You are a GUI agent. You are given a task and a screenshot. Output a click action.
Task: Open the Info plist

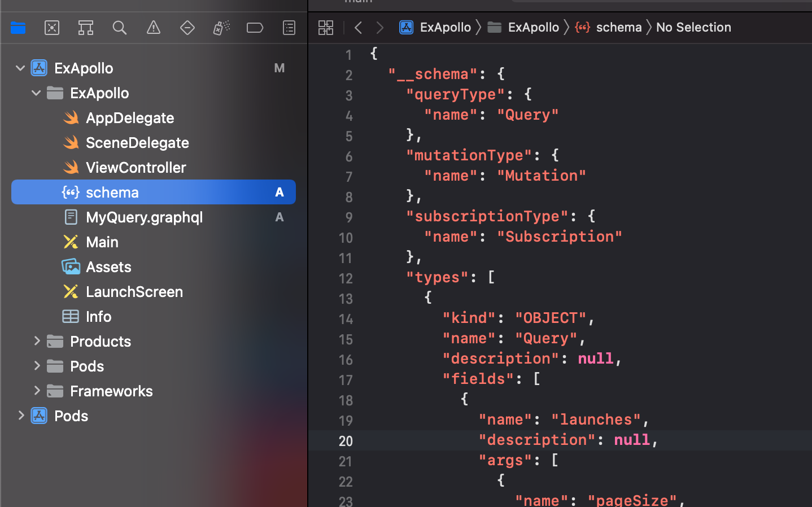tap(98, 317)
